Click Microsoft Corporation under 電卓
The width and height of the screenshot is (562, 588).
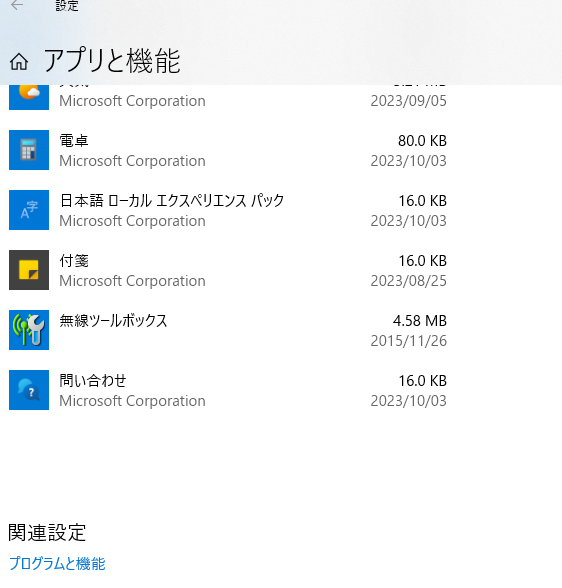click(132, 161)
